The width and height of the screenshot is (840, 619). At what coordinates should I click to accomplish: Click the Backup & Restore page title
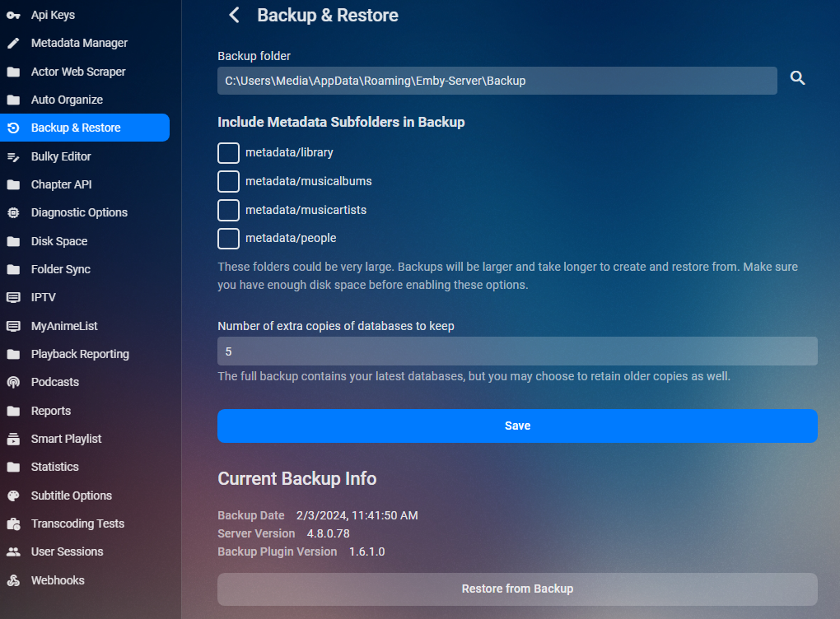tap(327, 15)
